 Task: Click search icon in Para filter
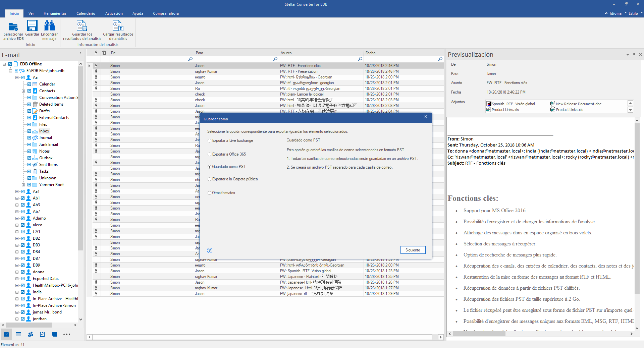[275, 59]
